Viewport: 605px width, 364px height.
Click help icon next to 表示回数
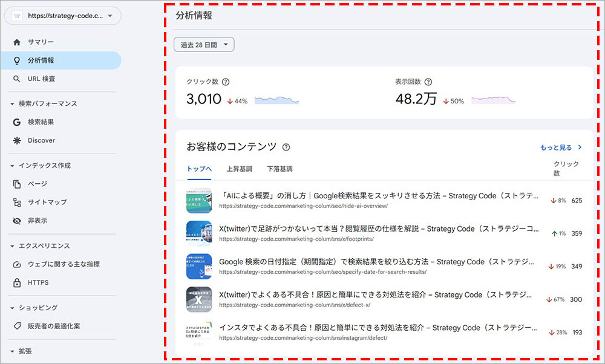(428, 82)
